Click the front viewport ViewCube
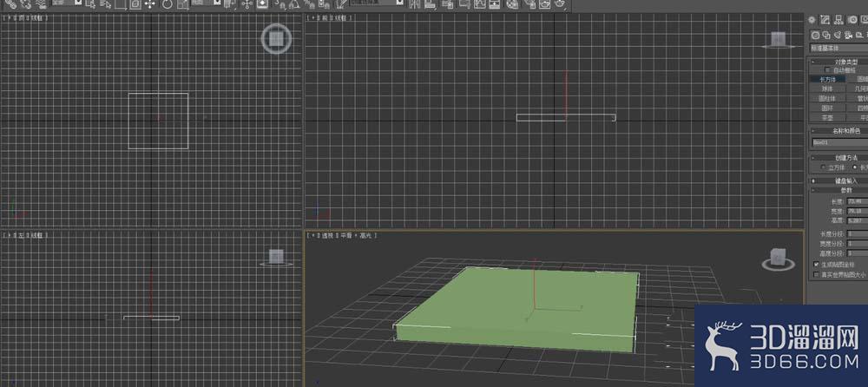The width and height of the screenshot is (868, 387). pos(779,39)
